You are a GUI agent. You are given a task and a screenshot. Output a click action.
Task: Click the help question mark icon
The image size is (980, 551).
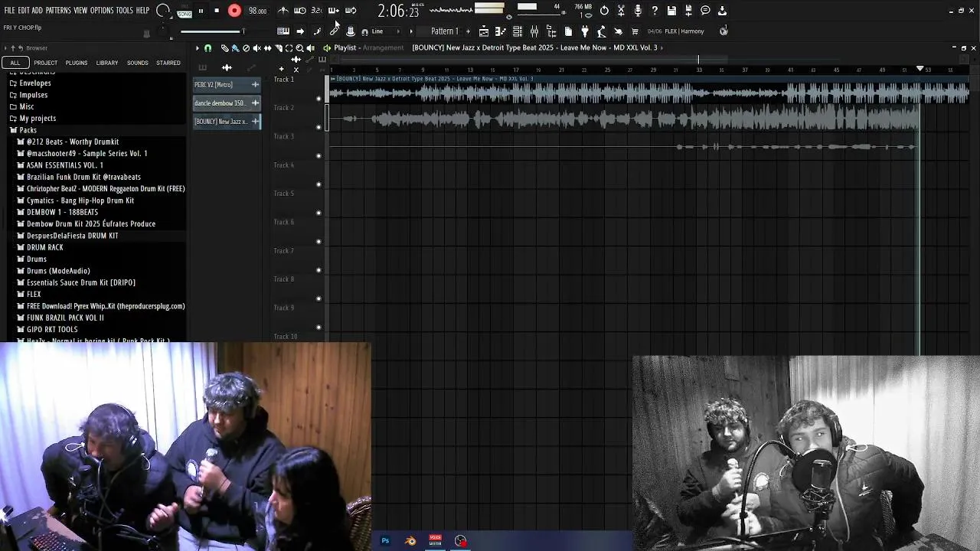click(655, 11)
